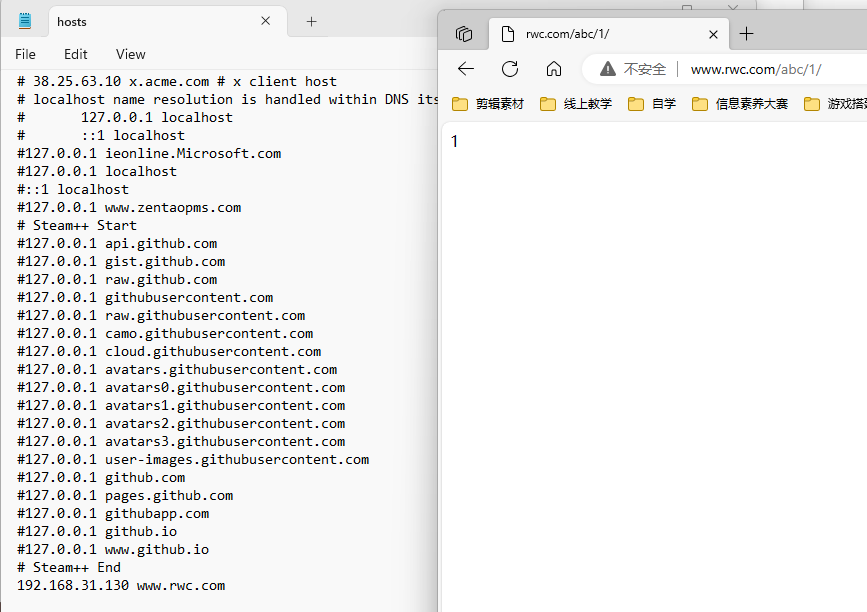Go to the browser Home page
This screenshot has height=612, width=867.
tap(554, 69)
